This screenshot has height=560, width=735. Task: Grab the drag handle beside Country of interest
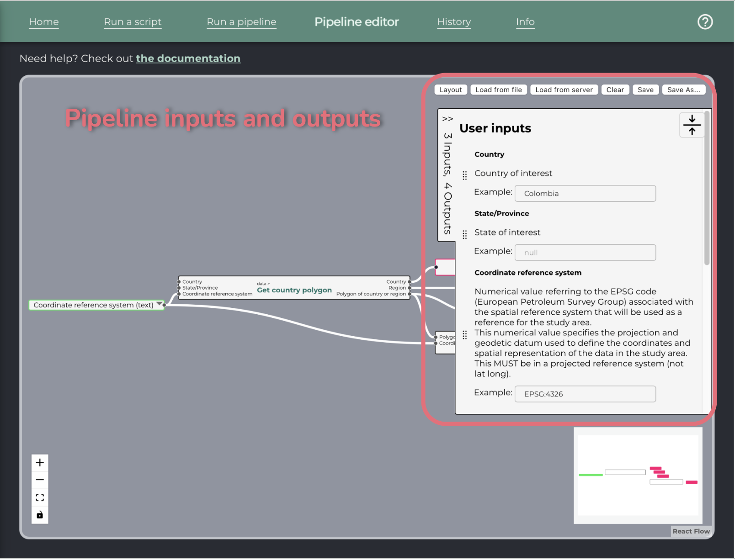tap(464, 175)
